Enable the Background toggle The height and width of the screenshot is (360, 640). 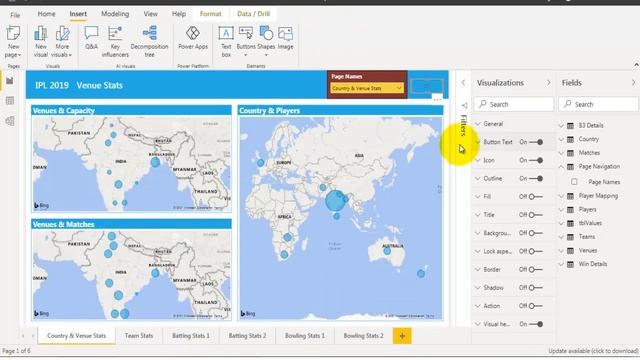(536, 233)
